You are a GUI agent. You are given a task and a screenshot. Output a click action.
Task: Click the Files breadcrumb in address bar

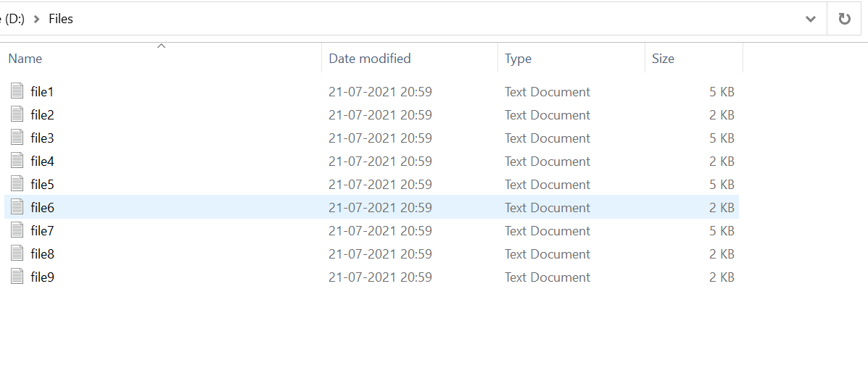61,19
